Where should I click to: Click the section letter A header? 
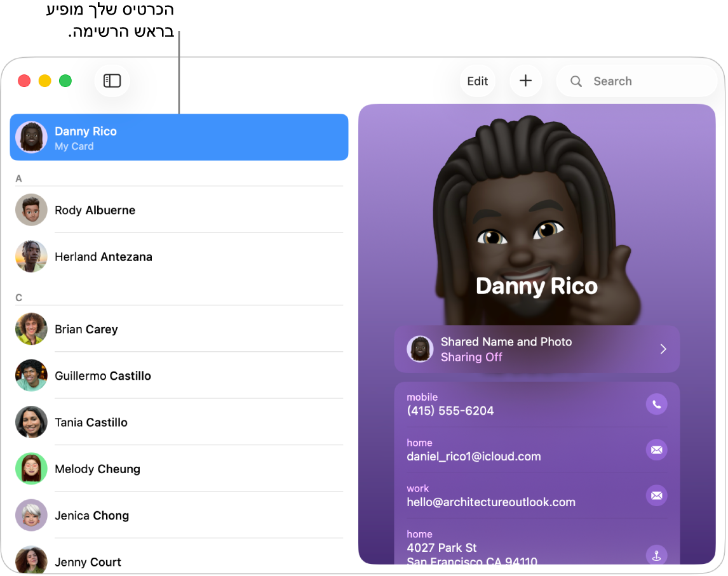18,178
